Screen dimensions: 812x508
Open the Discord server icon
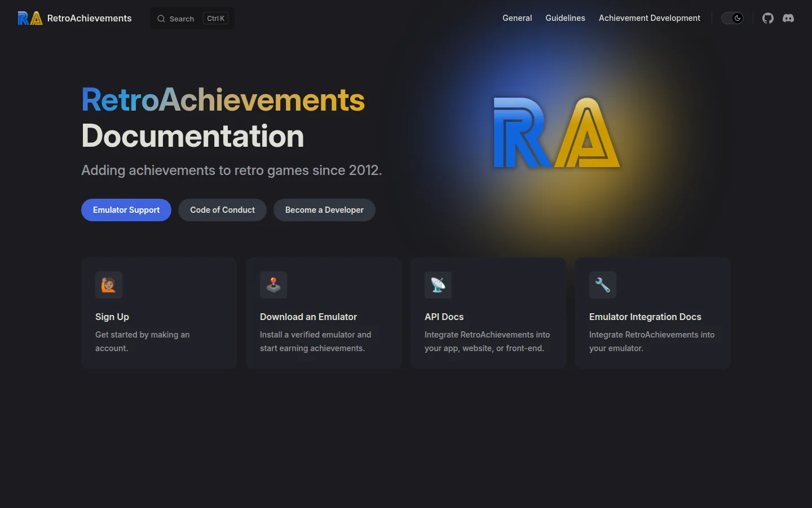coord(788,18)
